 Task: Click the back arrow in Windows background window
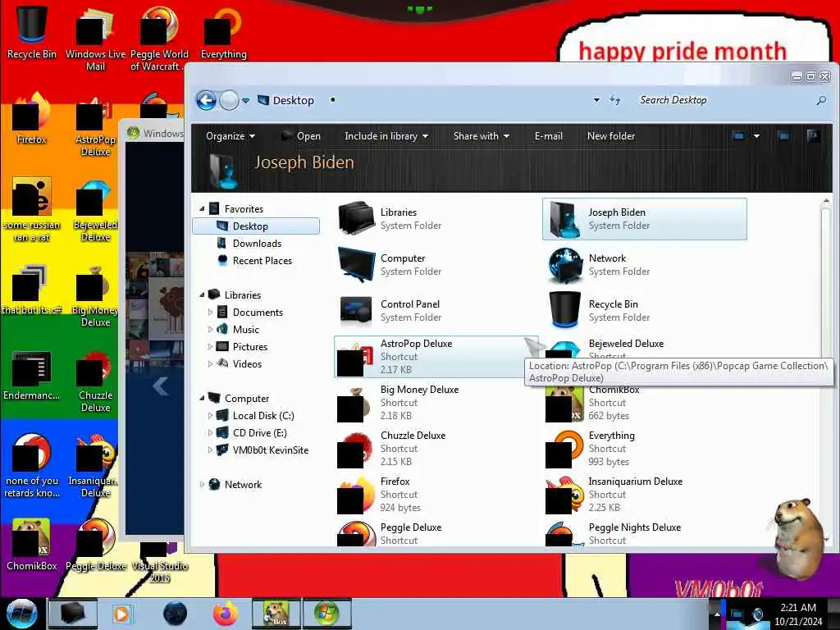[x=160, y=386]
